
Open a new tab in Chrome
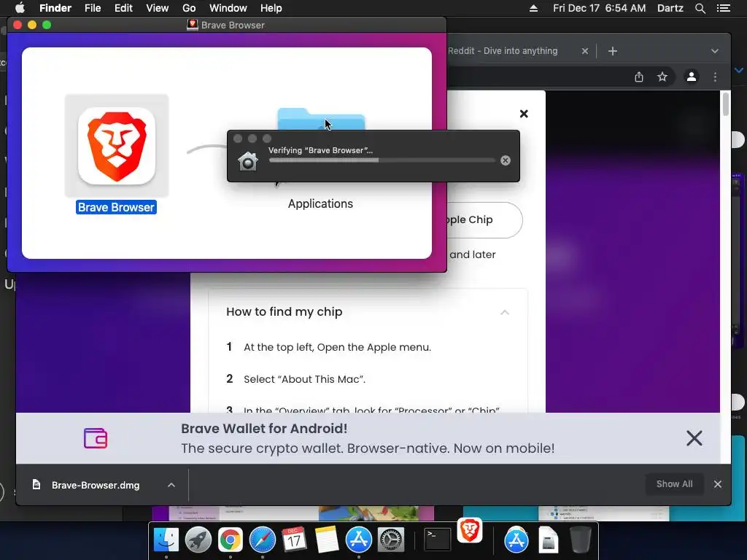(613, 51)
